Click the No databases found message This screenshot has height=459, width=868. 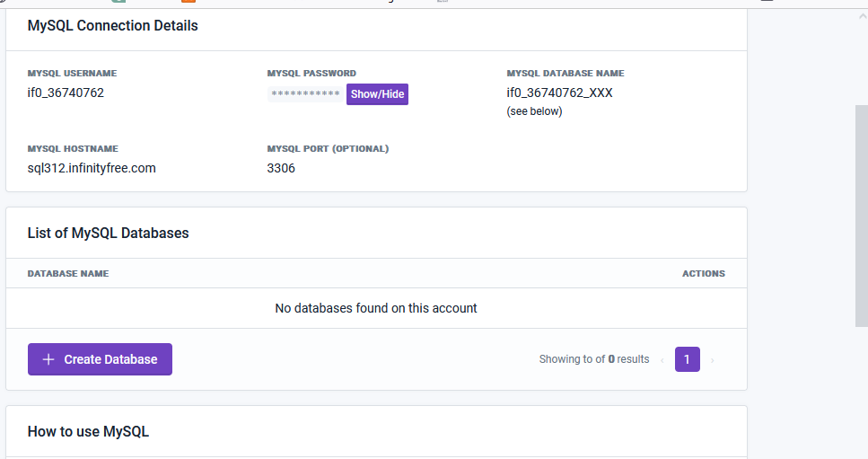tap(376, 308)
